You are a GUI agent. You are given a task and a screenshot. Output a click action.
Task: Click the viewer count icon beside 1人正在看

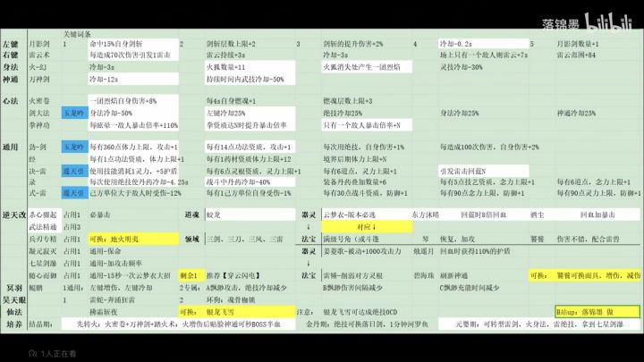click(33, 353)
